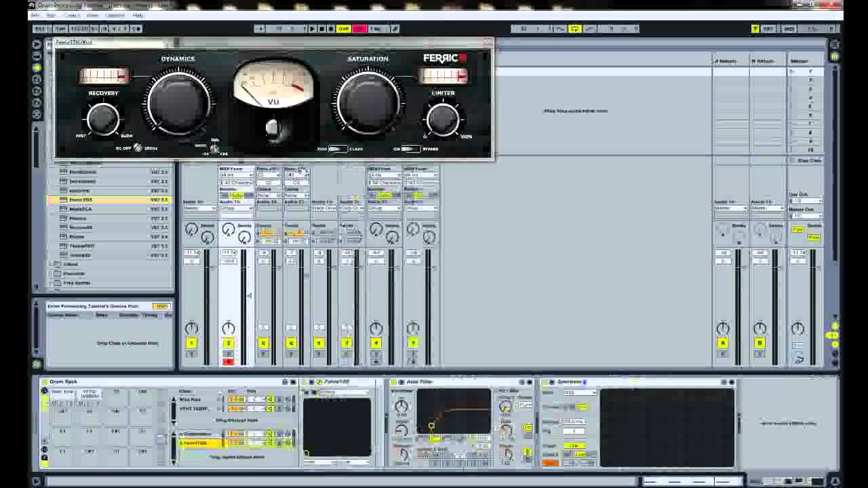Click the bottom-left info view arrow icon
868x488 pixels.
click(x=37, y=481)
